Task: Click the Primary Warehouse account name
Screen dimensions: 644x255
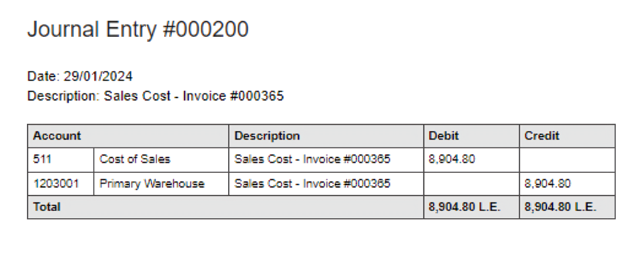Action: tap(152, 184)
